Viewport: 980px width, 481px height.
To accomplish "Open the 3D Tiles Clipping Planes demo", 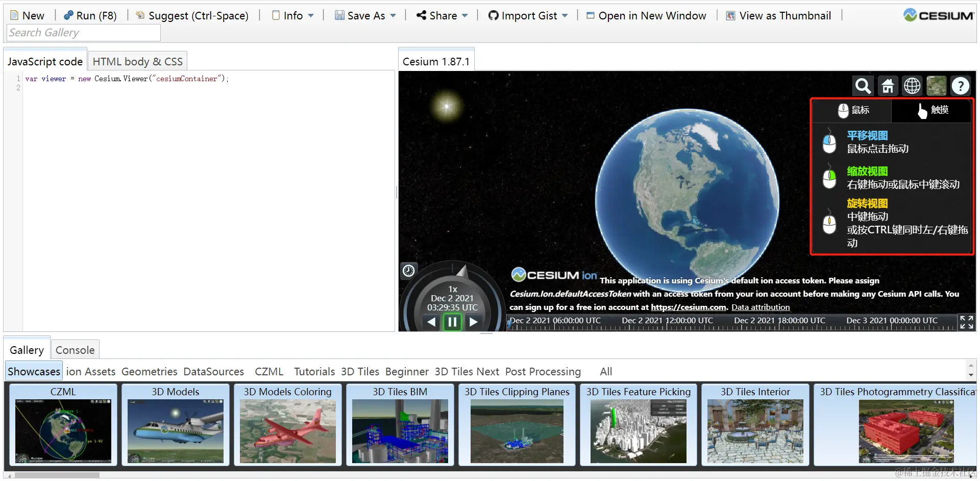I will pos(517,425).
